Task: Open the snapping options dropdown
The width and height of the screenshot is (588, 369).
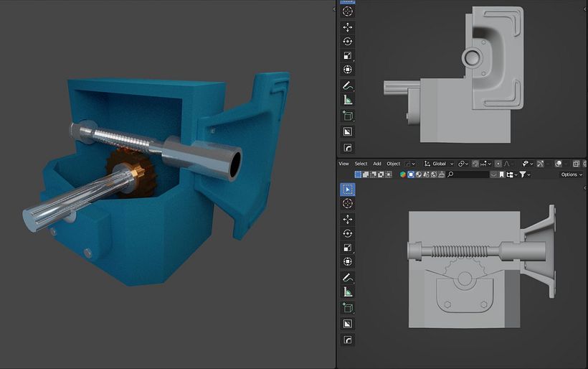Action: 485,164
